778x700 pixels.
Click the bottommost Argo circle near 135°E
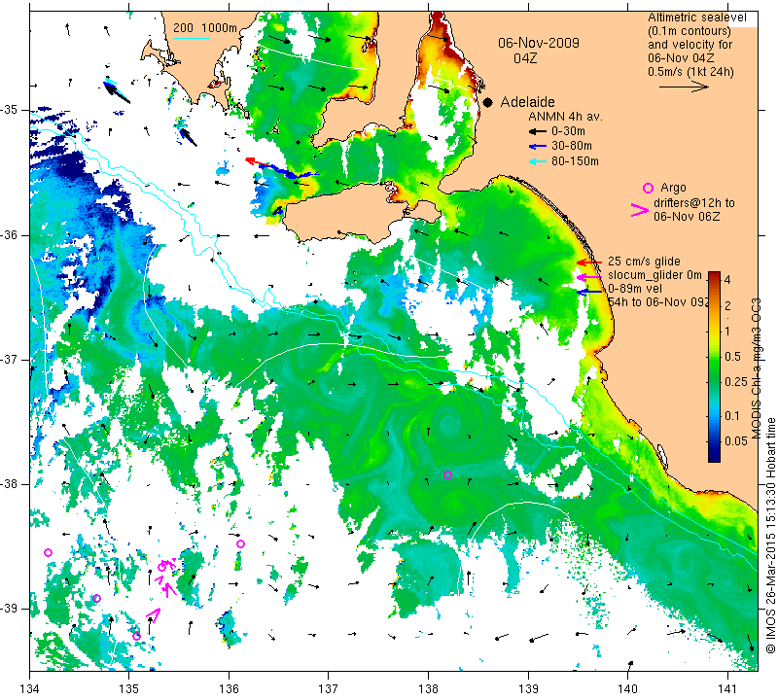pos(136,637)
